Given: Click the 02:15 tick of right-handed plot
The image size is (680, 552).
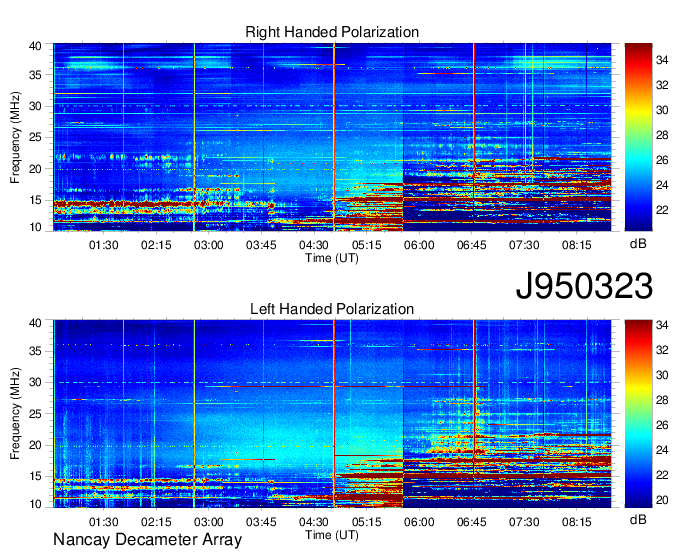Looking at the screenshot, I should [156, 245].
